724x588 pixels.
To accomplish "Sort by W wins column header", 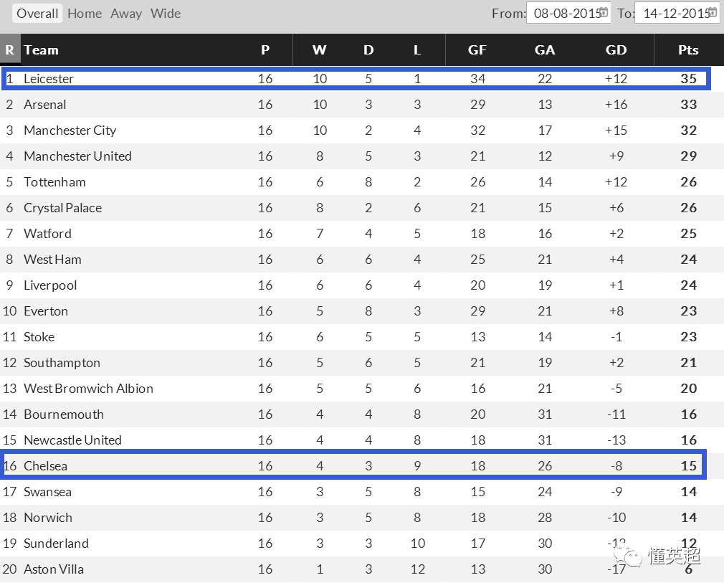I will pyautogui.click(x=320, y=50).
